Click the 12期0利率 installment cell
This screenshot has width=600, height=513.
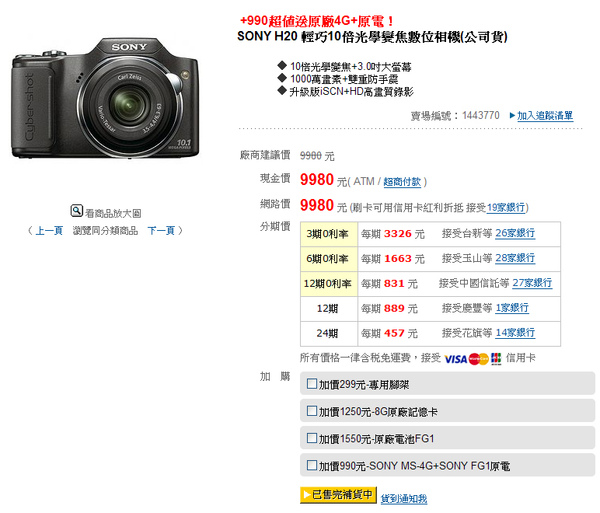click(329, 284)
